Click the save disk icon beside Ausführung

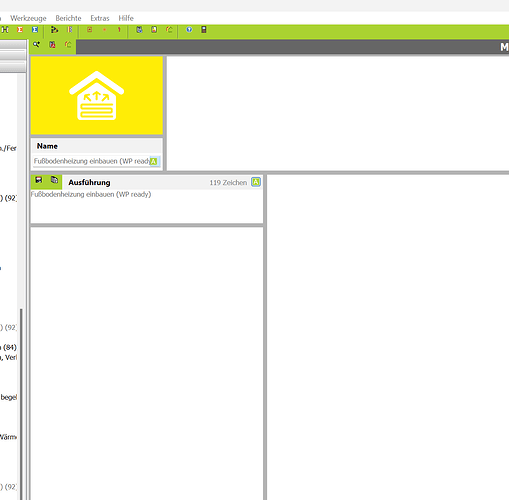point(39,180)
